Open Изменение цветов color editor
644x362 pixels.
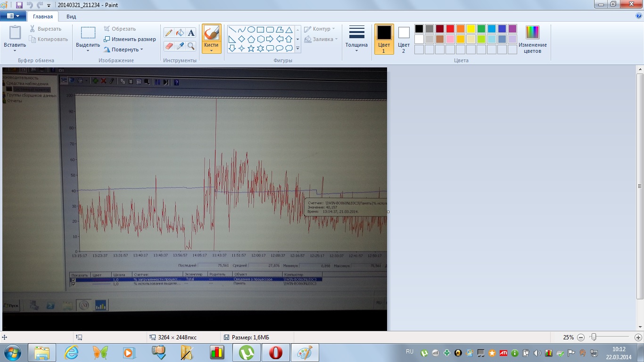pos(532,39)
